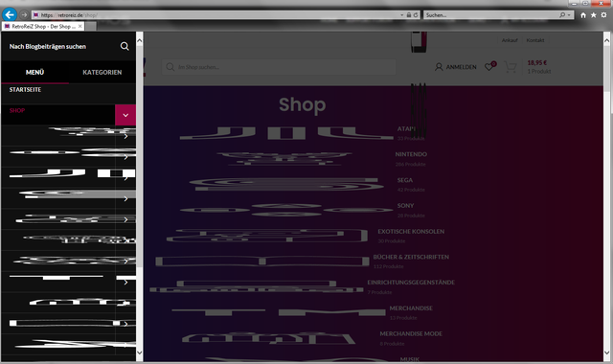Open the SONY category
613x364 pixels.
(405, 205)
